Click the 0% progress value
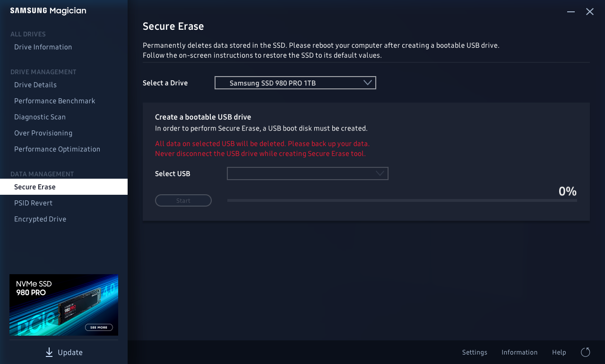The image size is (605, 364). pos(568,191)
